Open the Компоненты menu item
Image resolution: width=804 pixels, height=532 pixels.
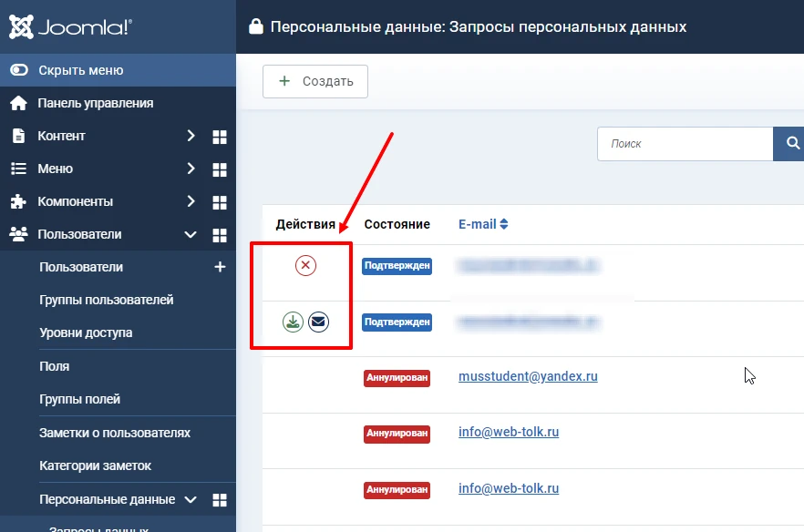(75, 201)
